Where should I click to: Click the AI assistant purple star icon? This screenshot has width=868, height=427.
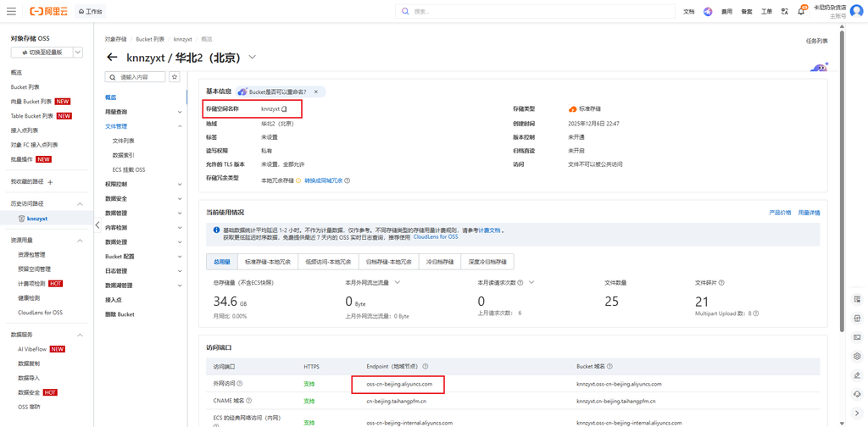point(708,12)
